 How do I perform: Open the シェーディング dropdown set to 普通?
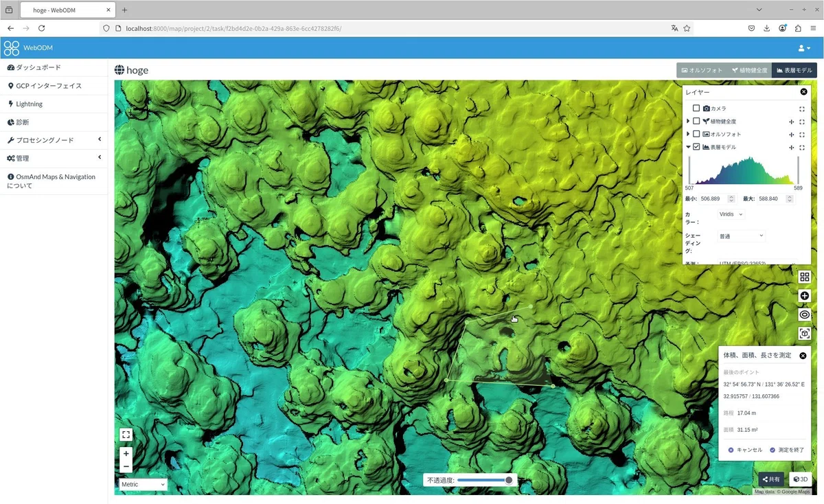pyautogui.click(x=741, y=236)
